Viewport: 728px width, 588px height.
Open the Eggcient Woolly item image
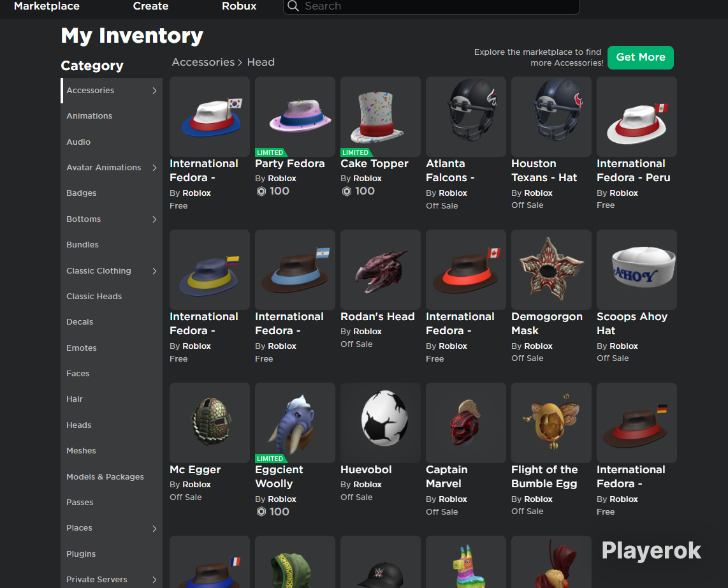point(295,423)
